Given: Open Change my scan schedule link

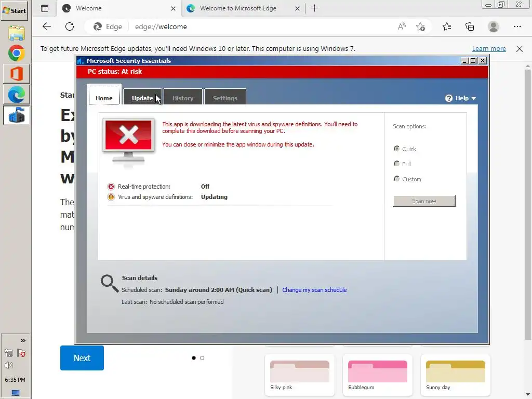Looking at the screenshot, I should coord(314,290).
